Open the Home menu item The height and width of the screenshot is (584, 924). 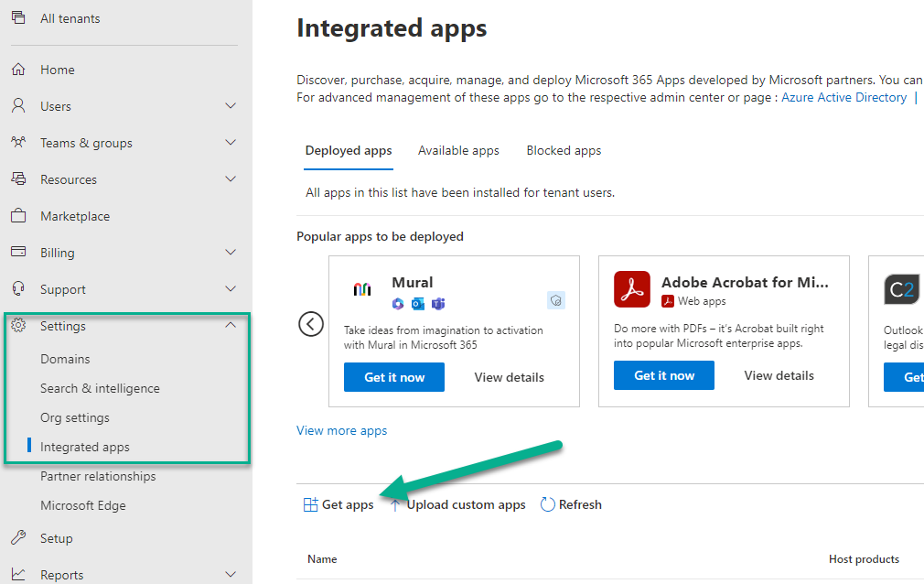57,70
